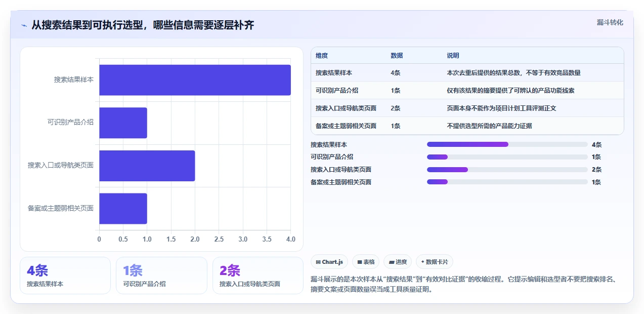
Task: Click the 搜索结果样本 bar in chart
Action: (x=195, y=80)
